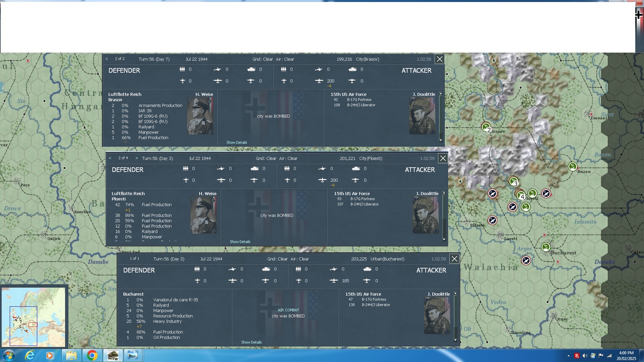Close the Bucharest combat report panel
644x362 pixels.
point(454,259)
